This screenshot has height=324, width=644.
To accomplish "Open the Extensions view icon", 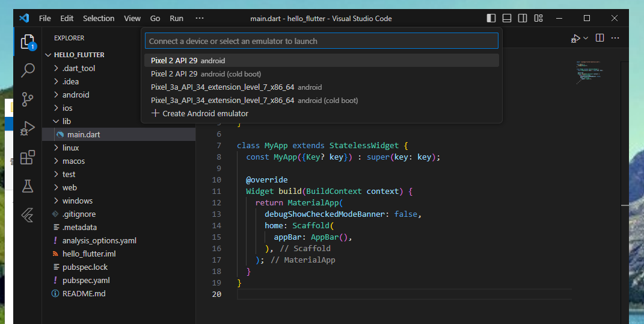I will (x=28, y=157).
